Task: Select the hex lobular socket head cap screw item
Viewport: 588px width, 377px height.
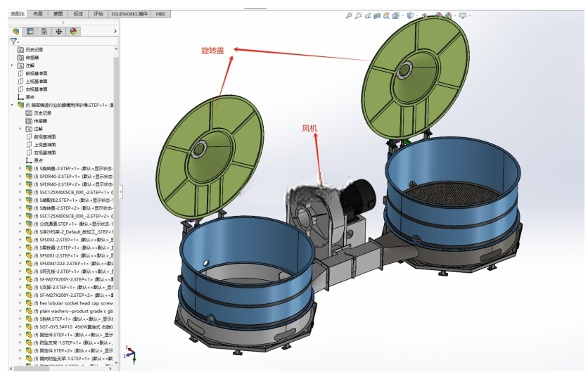Action: point(73,303)
